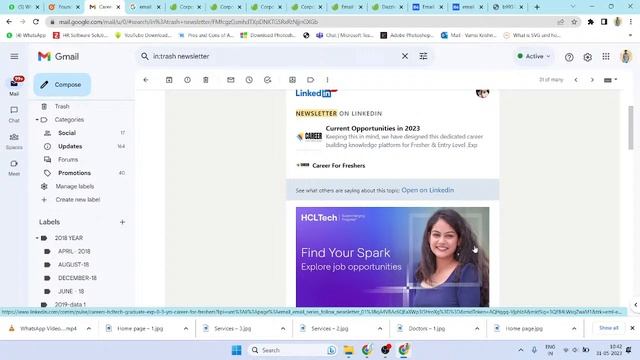
Task: Move email to another folder
Action: click(292, 80)
